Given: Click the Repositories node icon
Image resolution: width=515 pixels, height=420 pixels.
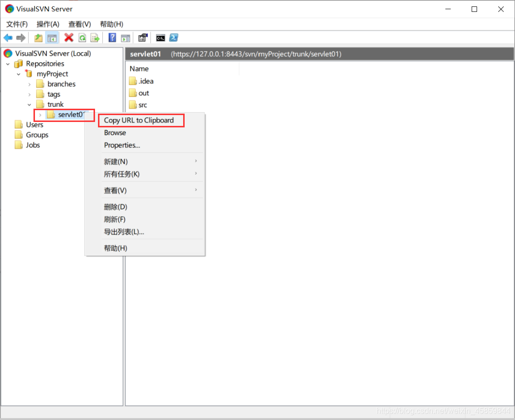Looking at the screenshot, I should [18, 63].
